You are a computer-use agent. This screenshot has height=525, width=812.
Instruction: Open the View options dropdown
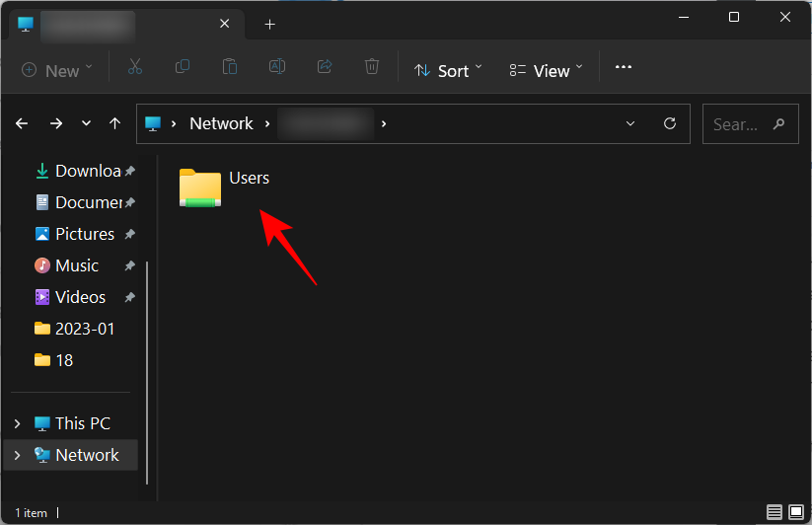pos(547,70)
